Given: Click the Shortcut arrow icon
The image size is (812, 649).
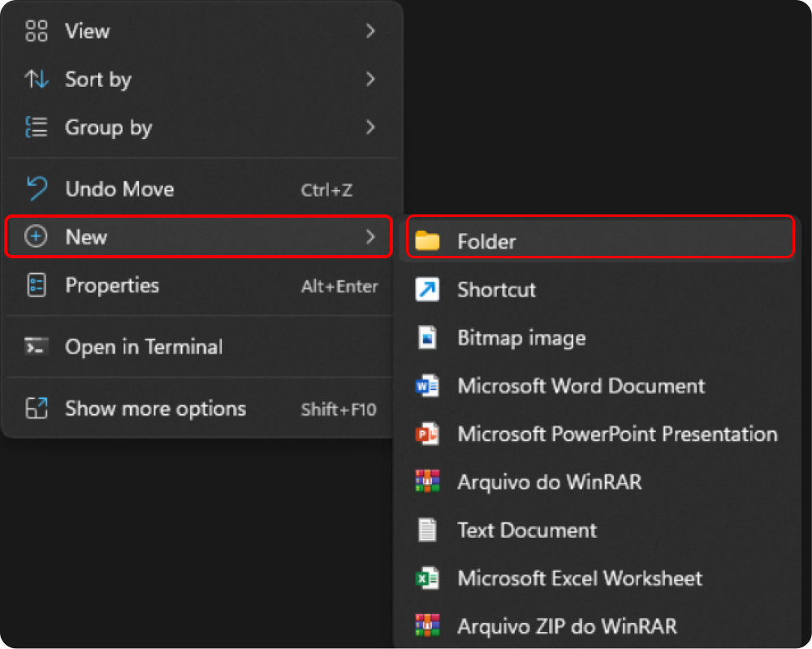Looking at the screenshot, I should (x=427, y=289).
